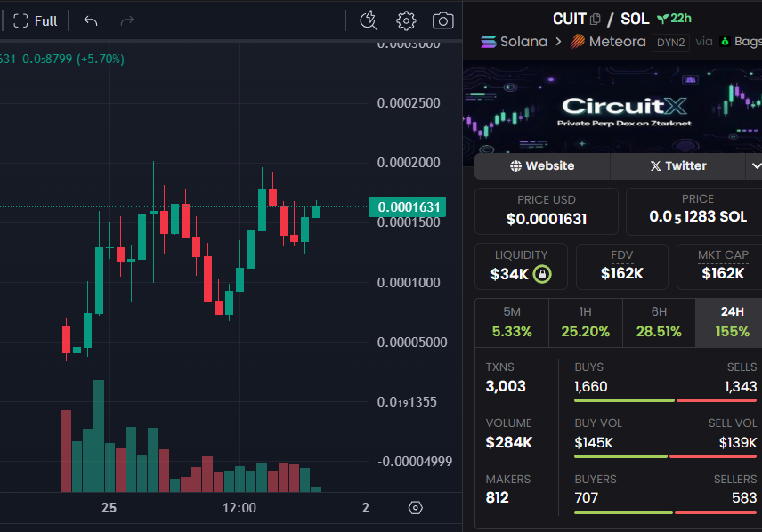Click the buyers versus sellers ratio bar
Image resolution: width=762 pixels, height=532 pixels.
click(x=665, y=512)
